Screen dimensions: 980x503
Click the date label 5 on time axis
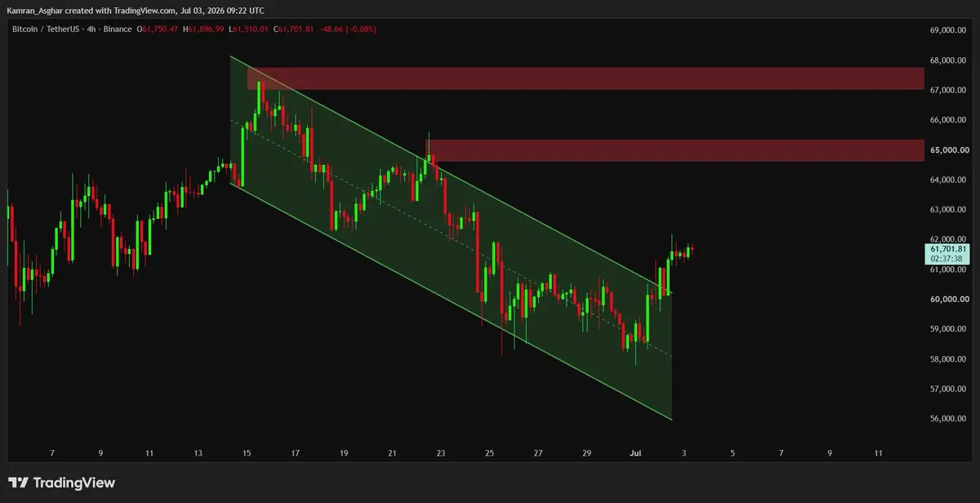[733, 452]
